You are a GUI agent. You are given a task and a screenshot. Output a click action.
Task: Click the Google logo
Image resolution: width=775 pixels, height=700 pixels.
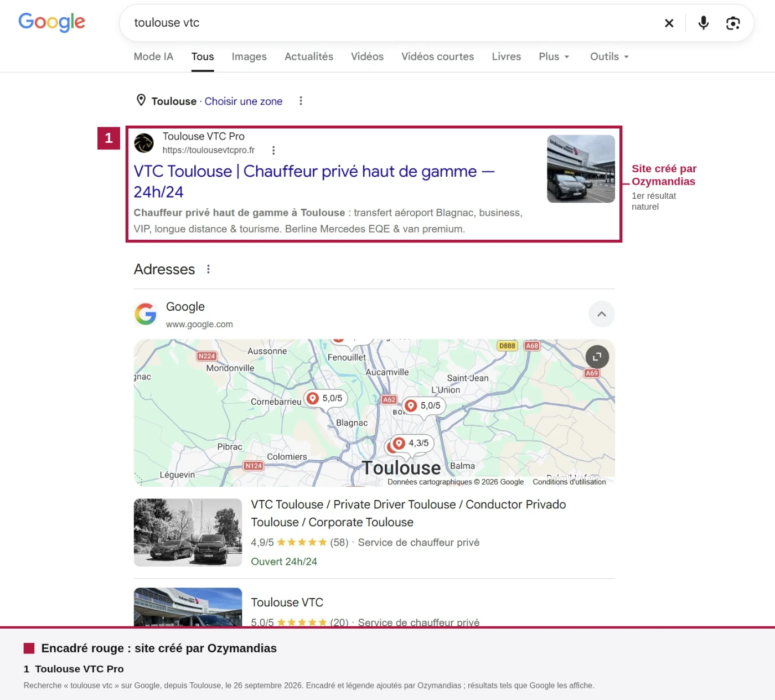pos(51,22)
